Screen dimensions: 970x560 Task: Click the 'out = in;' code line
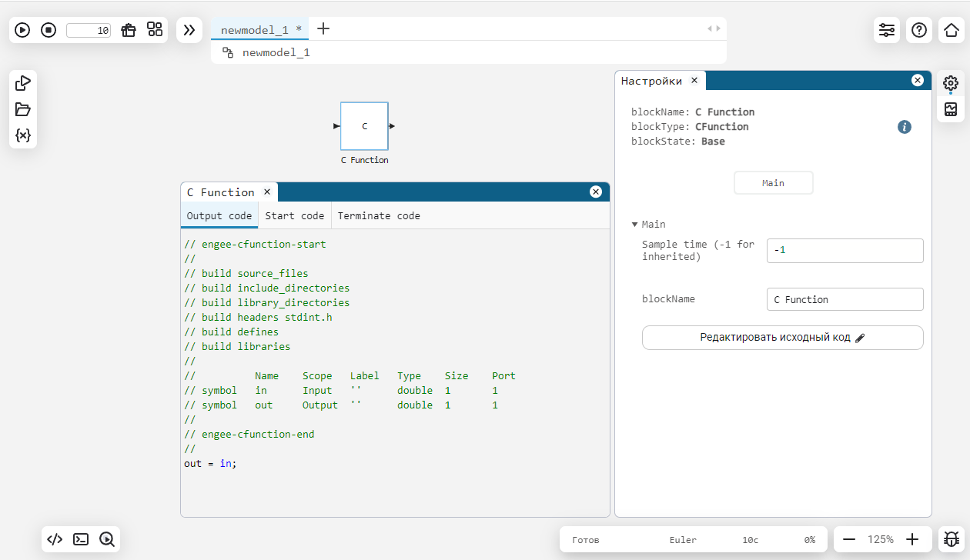click(210, 464)
